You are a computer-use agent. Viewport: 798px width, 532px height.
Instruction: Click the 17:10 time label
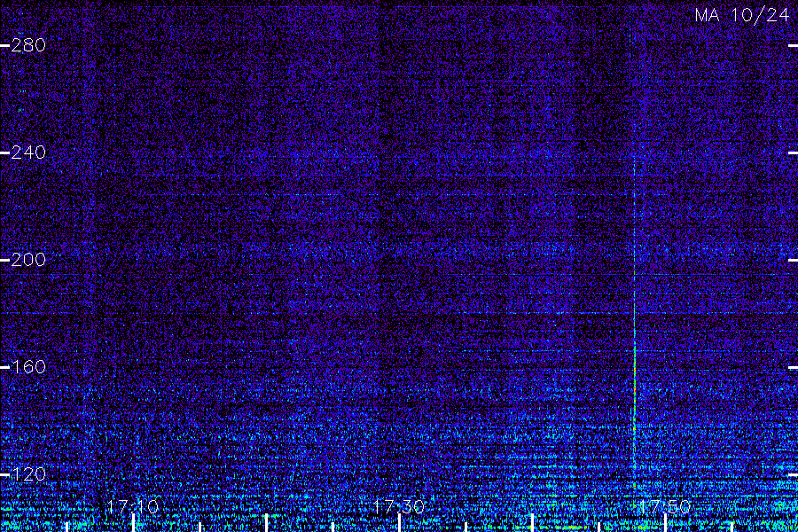(133, 506)
